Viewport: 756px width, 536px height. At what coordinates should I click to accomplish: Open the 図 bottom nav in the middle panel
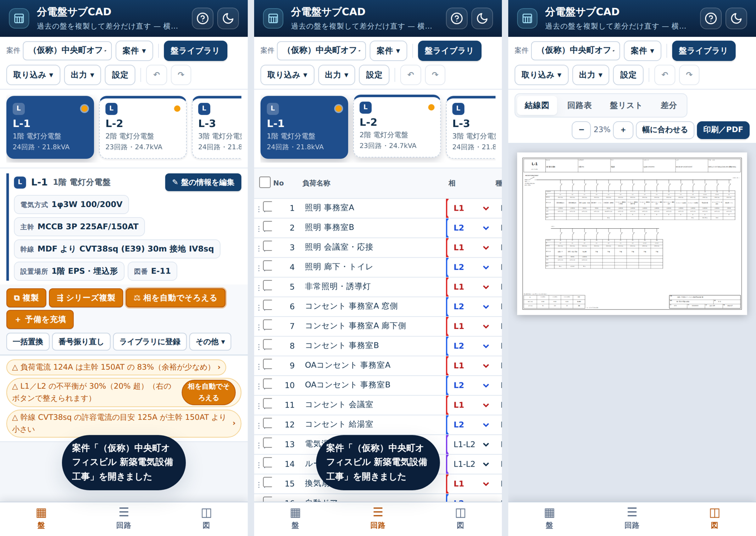[460, 519]
